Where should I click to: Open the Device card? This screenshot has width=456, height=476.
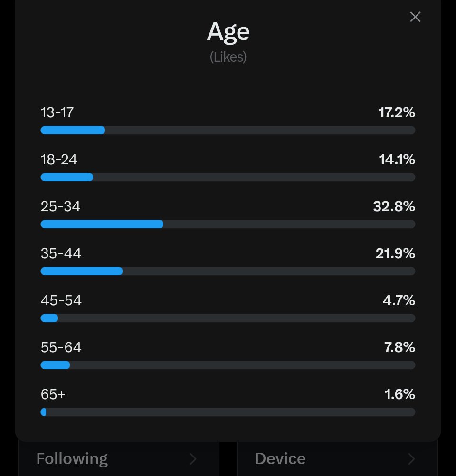[x=337, y=459]
